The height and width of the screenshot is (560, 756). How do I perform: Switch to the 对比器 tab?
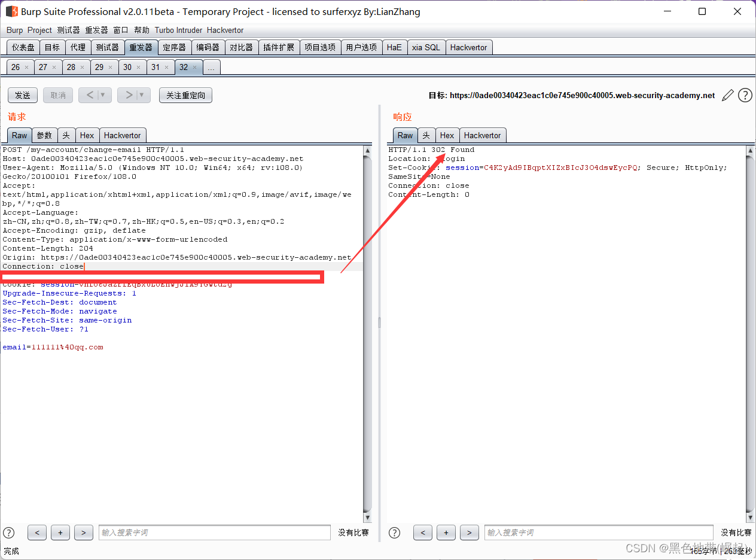(x=242, y=47)
